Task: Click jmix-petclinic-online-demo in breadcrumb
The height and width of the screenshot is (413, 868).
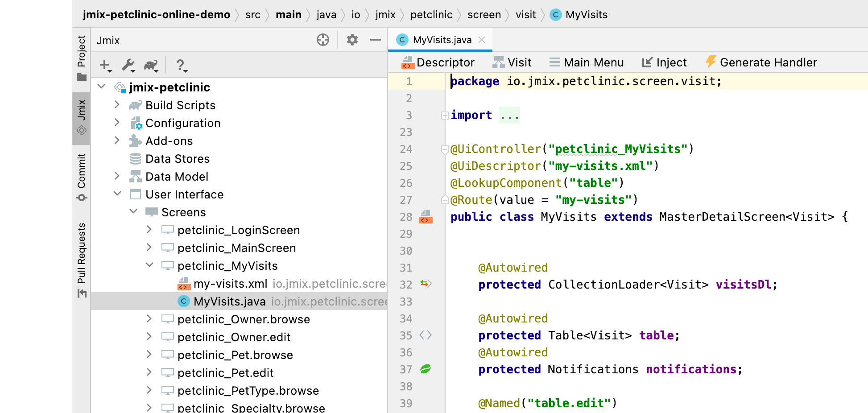Action: pyautogui.click(x=157, y=15)
